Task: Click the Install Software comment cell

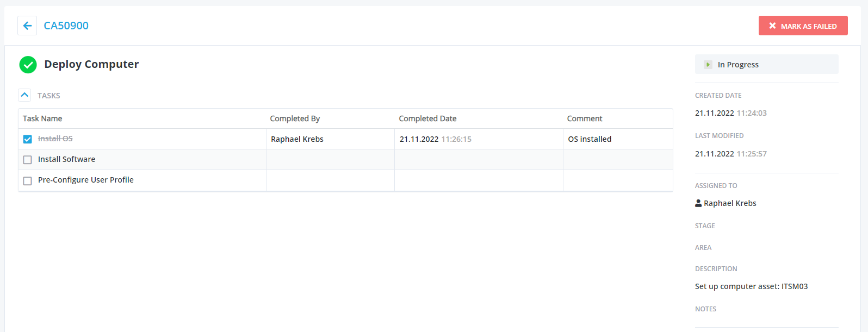Action: coord(618,160)
